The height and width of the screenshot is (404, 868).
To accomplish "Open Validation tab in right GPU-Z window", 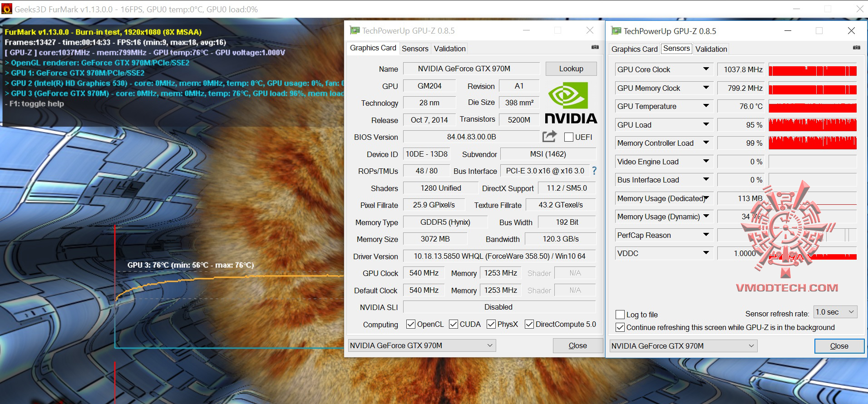I will click(x=711, y=49).
